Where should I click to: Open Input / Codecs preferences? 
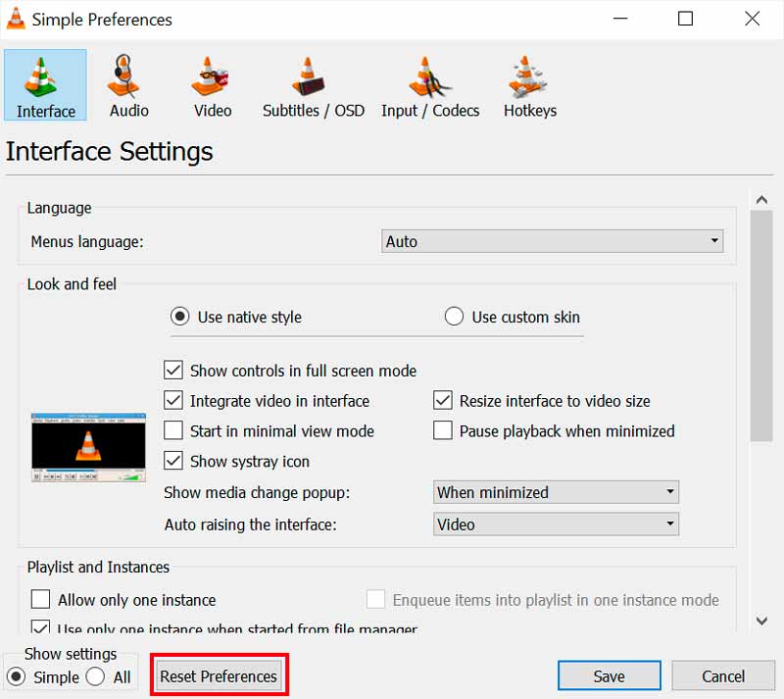429,86
